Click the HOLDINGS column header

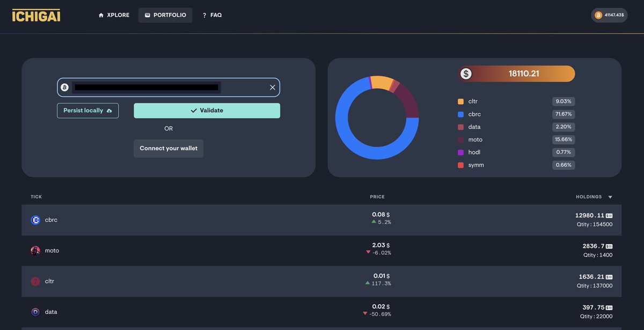(589, 197)
